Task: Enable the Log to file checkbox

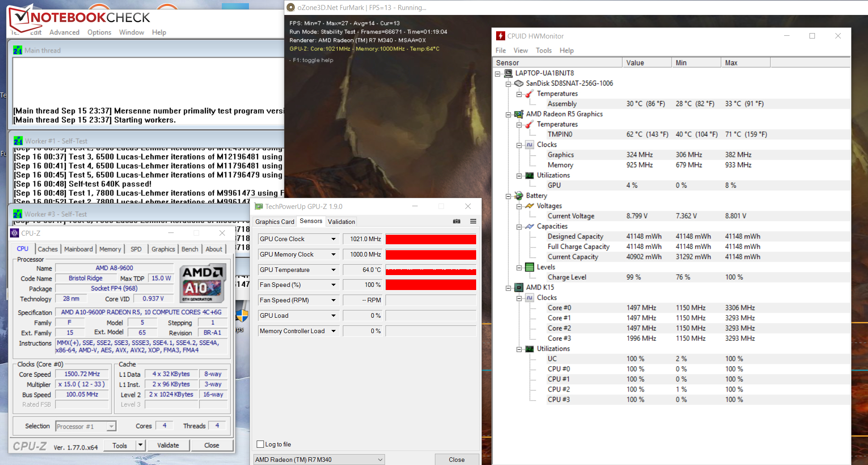Action: tap(260, 444)
